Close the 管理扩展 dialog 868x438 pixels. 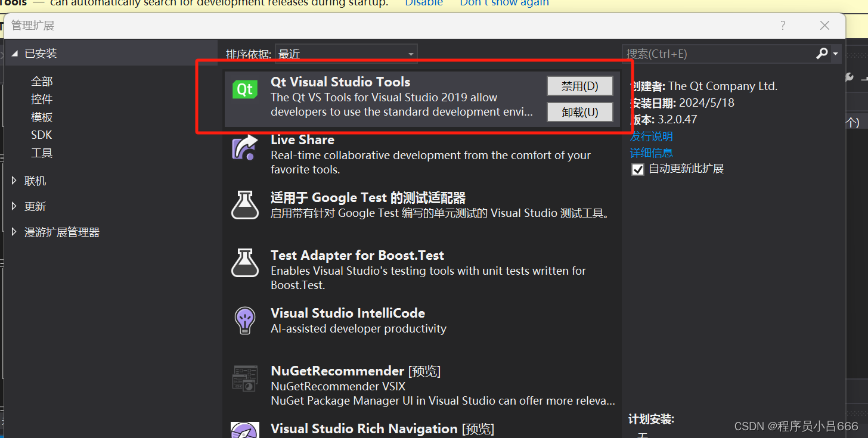coord(824,26)
